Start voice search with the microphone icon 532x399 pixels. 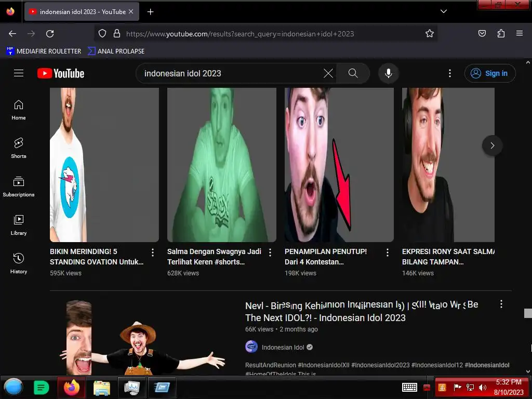tap(389, 73)
